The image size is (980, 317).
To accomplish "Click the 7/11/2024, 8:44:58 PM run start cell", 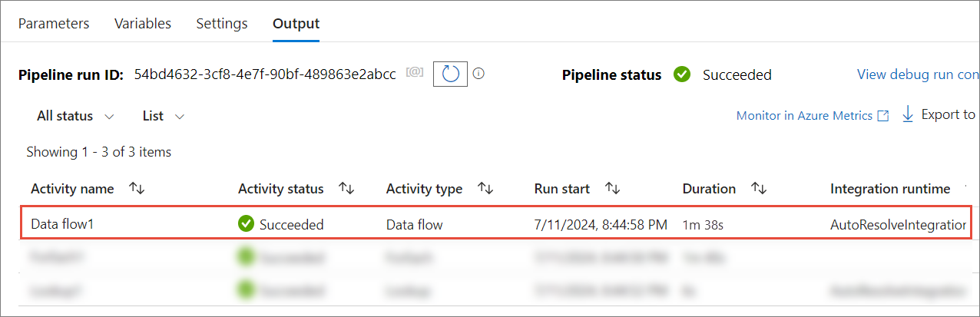I will click(x=601, y=225).
